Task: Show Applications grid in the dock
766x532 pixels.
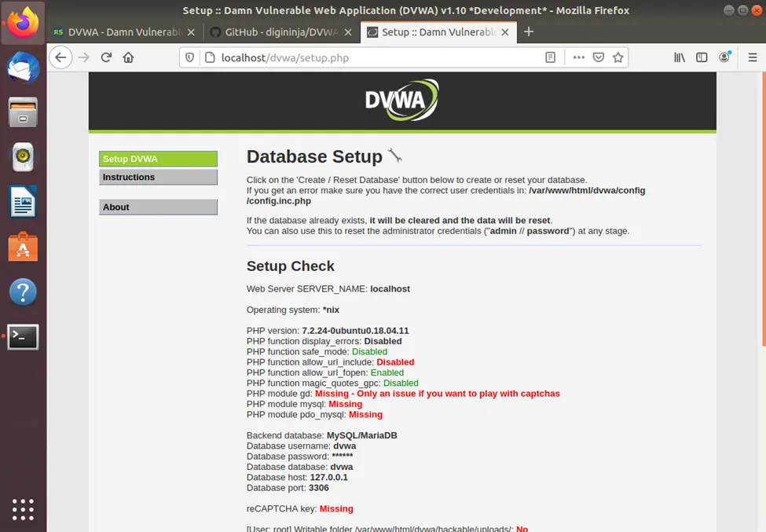Action: (x=23, y=509)
